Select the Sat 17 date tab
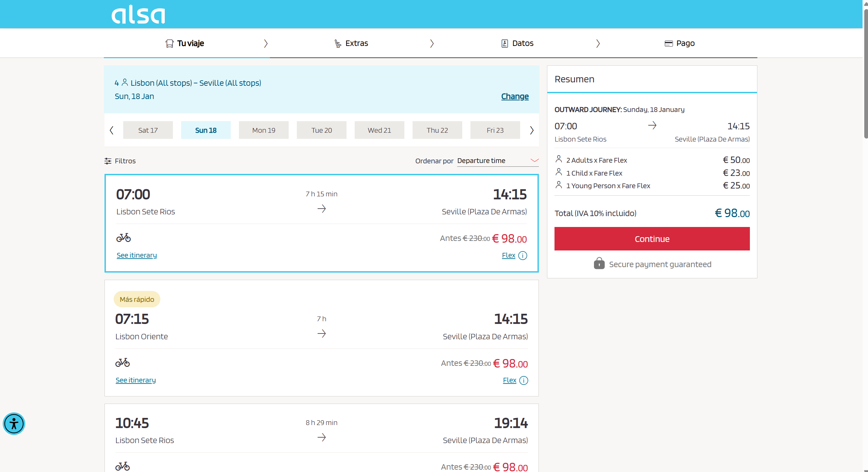The width and height of the screenshot is (868, 472). click(148, 130)
